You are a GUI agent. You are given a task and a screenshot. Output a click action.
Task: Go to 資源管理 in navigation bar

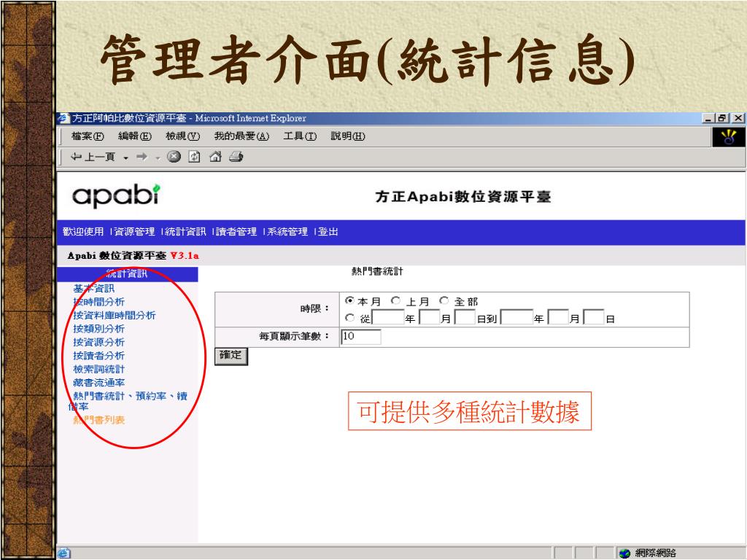pos(134,232)
